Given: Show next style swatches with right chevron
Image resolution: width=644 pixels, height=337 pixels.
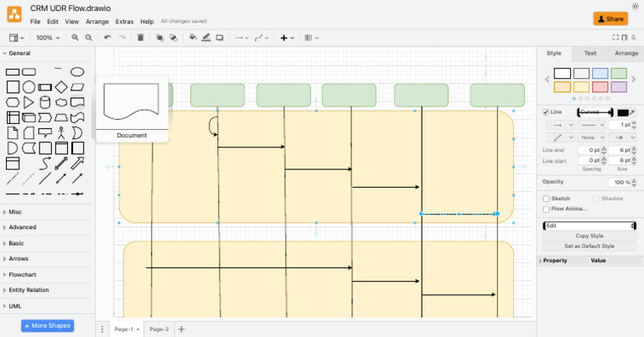Looking at the screenshot, I should [634, 80].
